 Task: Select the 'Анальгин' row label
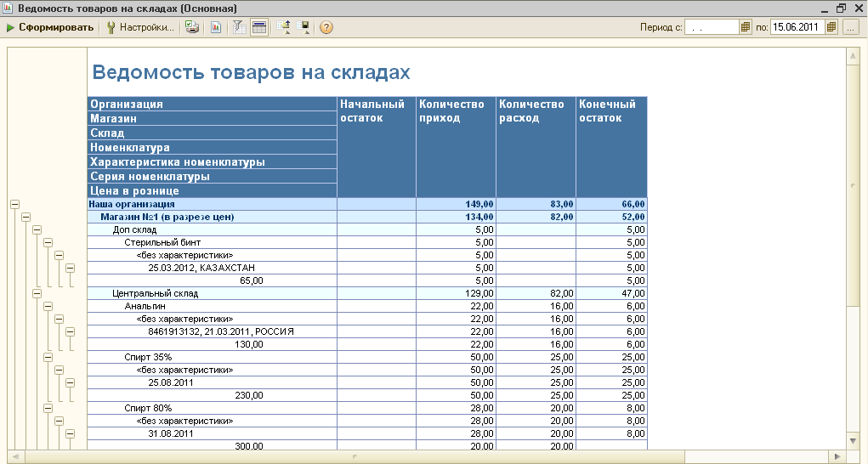click(x=145, y=306)
